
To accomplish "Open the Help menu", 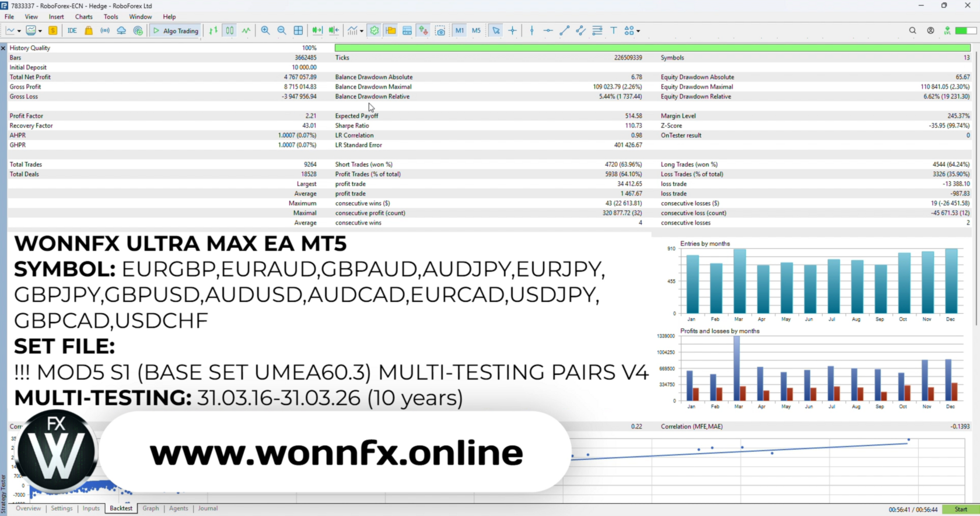I will (x=169, y=17).
